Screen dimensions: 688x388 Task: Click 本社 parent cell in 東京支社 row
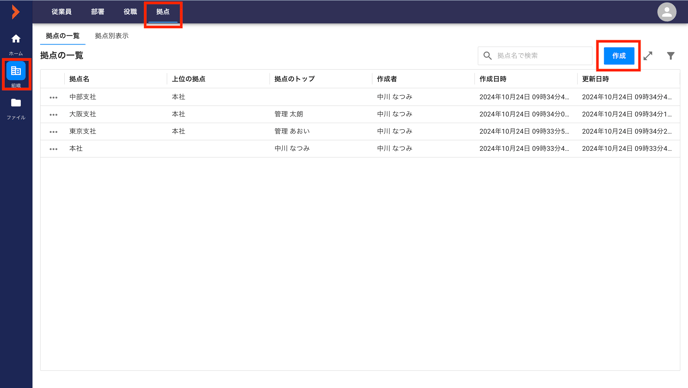[179, 131]
